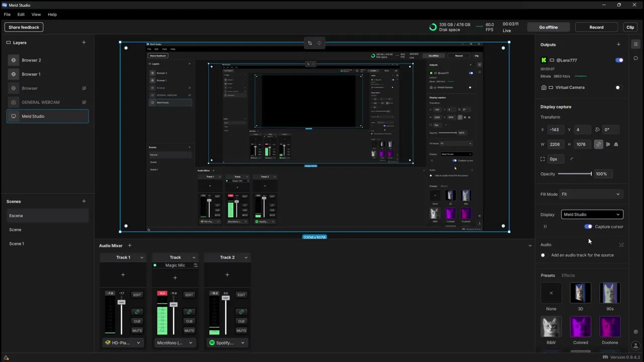Click Go offline to stop streaming
Viewport: 644px width, 362px height.
(x=548, y=27)
